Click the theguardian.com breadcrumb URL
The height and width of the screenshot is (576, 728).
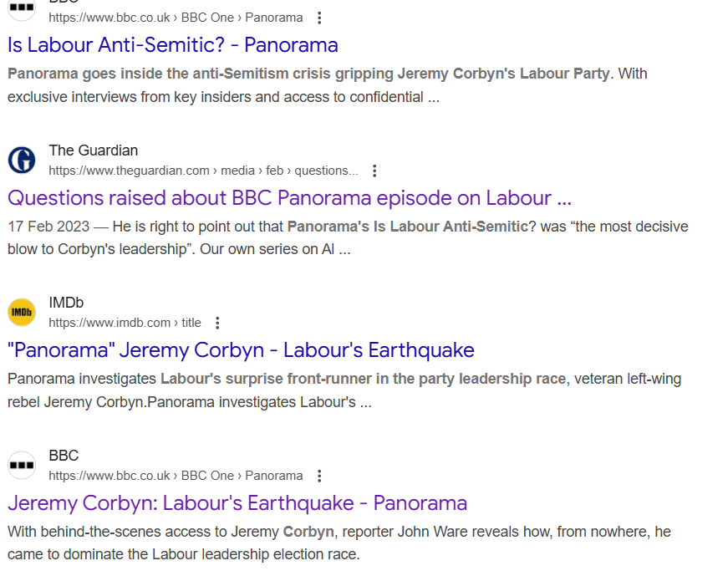tap(203, 171)
